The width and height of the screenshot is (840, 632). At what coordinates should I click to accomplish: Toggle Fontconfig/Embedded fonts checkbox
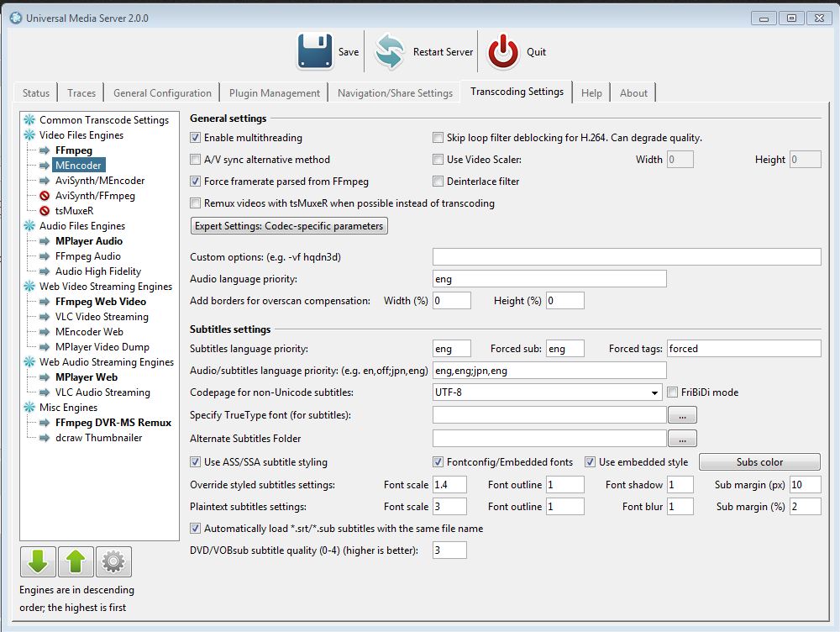(x=438, y=462)
